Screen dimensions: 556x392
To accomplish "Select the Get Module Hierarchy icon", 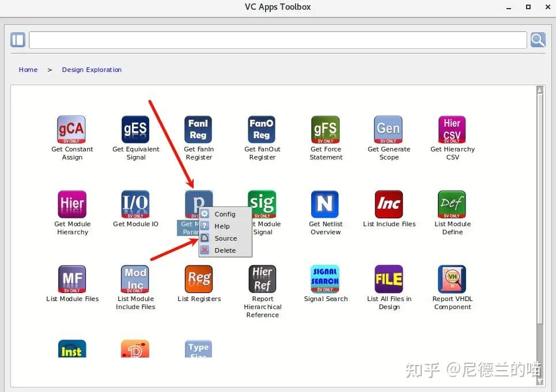I will coord(72,204).
